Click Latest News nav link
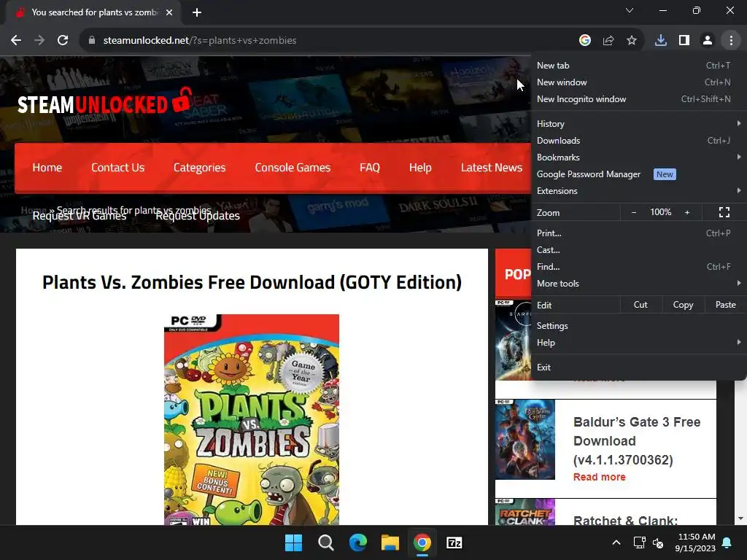 tap(492, 168)
